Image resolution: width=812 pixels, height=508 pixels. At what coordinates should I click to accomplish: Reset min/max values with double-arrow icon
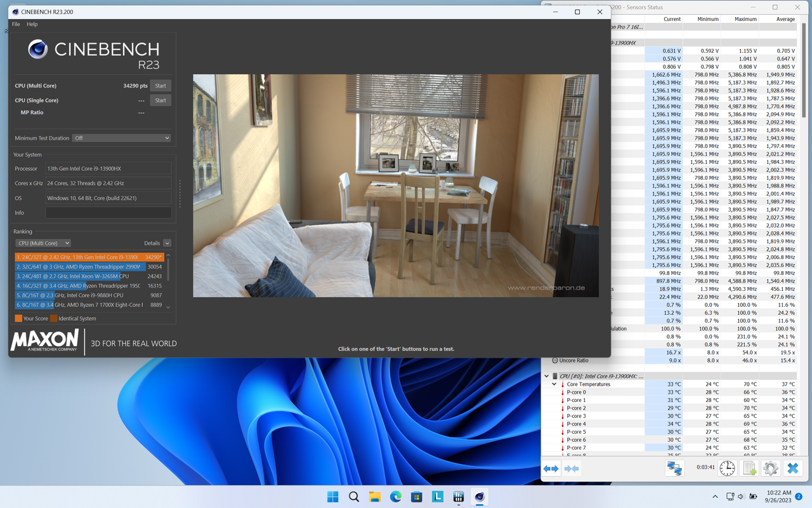(x=551, y=468)
